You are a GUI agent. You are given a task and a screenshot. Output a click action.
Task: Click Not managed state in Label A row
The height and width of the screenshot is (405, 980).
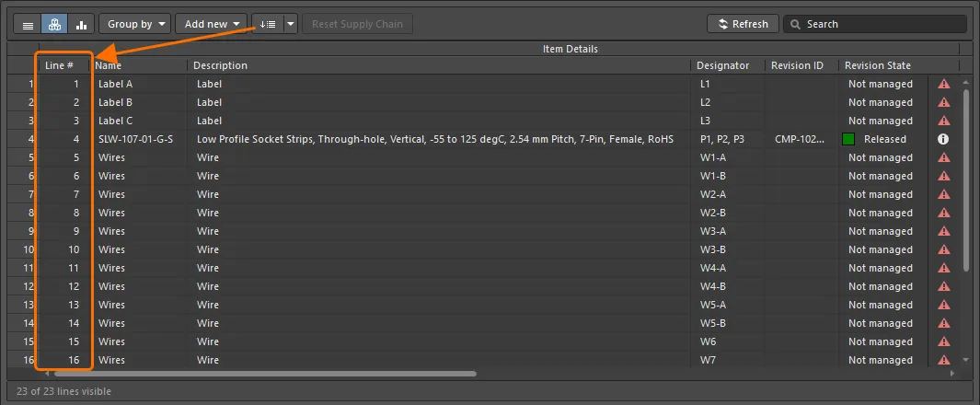point(881,84)
